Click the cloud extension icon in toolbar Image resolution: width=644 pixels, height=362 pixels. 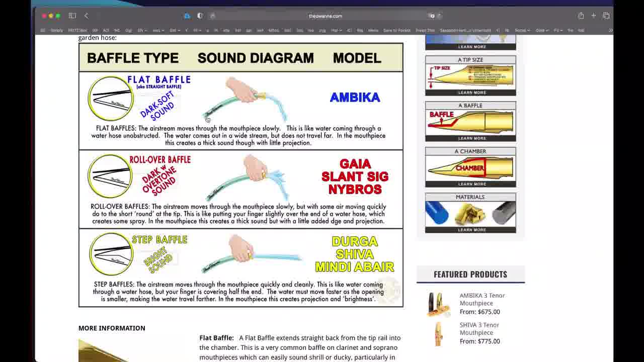click(187, 16)
